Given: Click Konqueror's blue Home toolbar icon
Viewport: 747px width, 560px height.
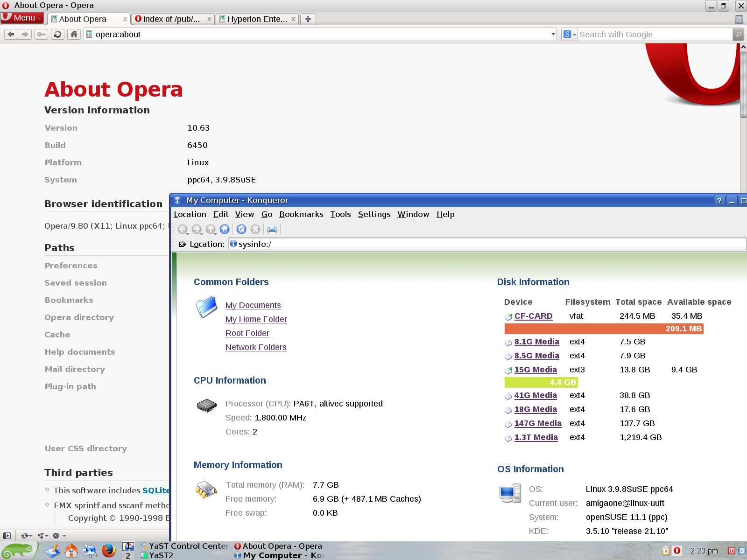Looking at the screenshot, I should (x=225, y=229).
